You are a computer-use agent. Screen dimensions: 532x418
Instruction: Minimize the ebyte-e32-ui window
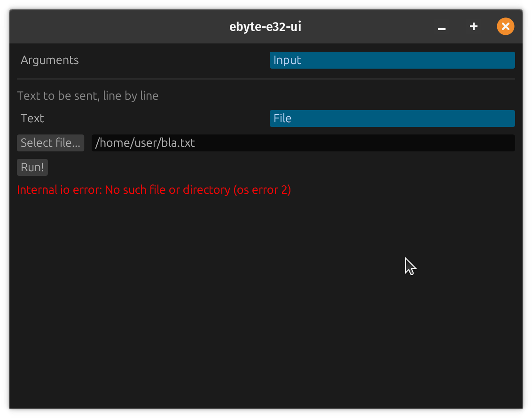(441, 27)
